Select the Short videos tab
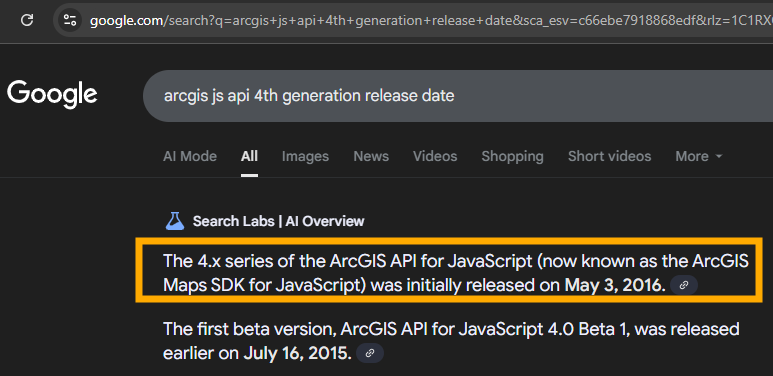 click(x=609, y=157)
